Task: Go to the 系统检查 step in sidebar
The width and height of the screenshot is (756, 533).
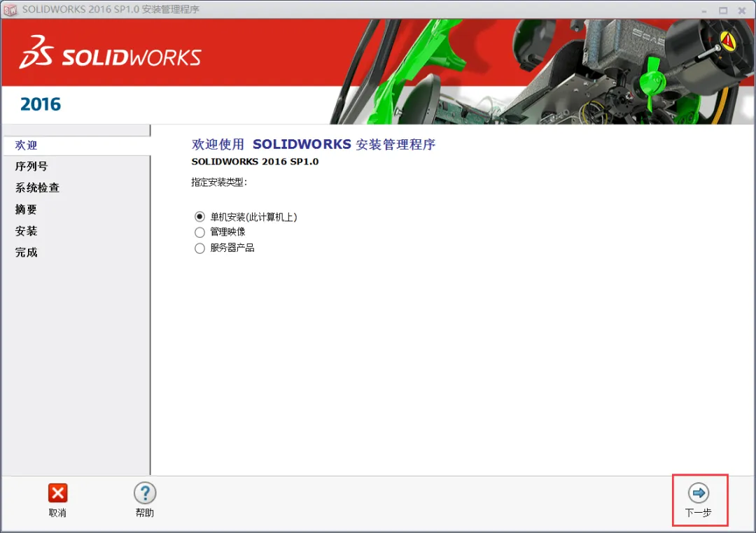Action: click(x=37, y=187)
